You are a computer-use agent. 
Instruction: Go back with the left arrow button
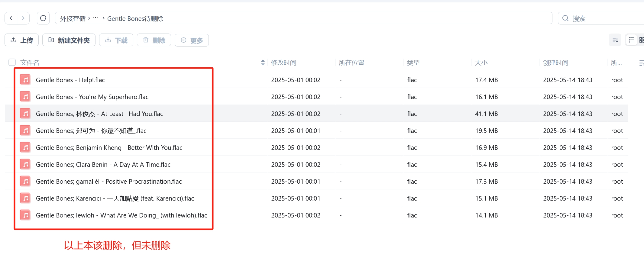click(x=11, y=18)
